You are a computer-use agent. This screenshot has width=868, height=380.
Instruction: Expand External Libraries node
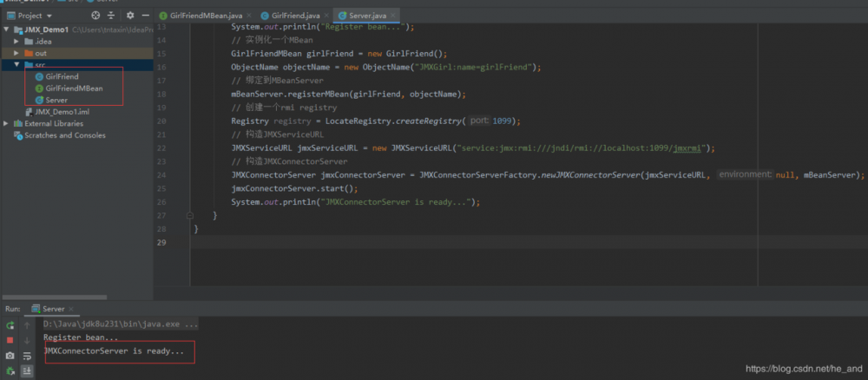tap(7, 123)
